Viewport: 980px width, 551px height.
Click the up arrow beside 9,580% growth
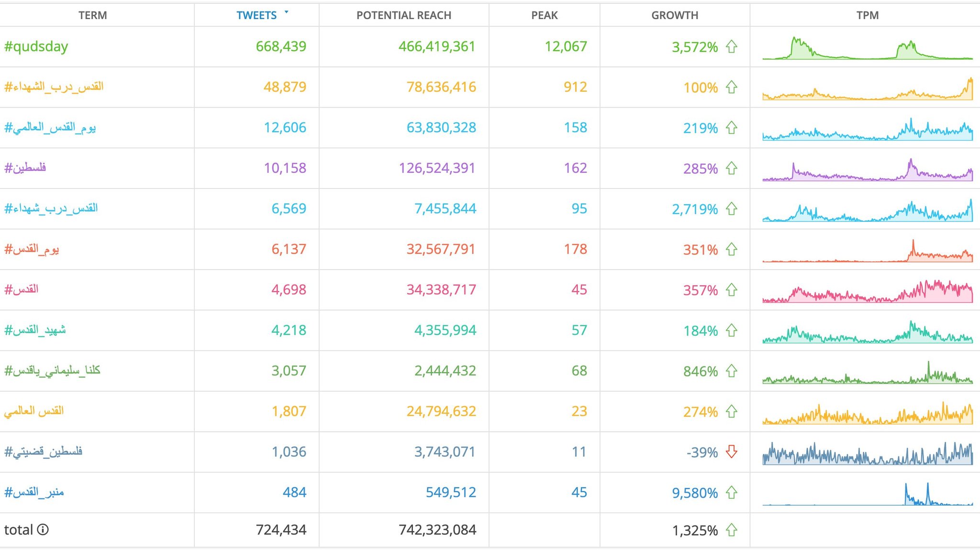tap(731, 492)
